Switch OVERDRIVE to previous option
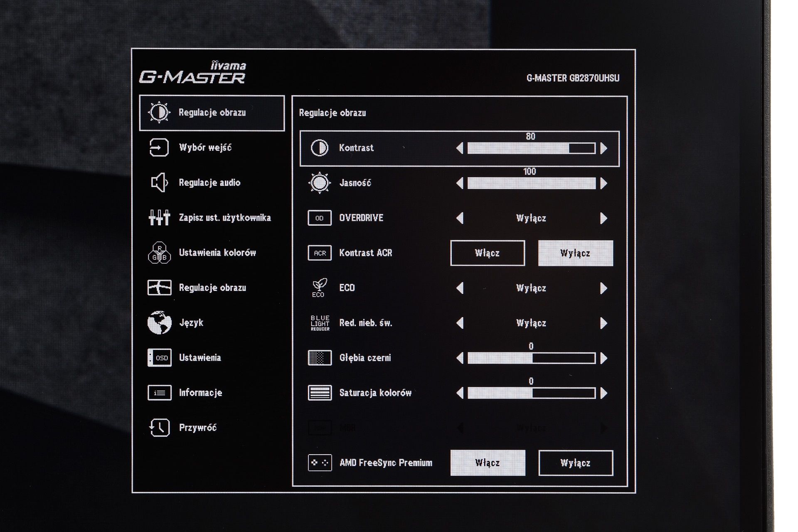Screen dimensions: 798x532 pos(460,218)
